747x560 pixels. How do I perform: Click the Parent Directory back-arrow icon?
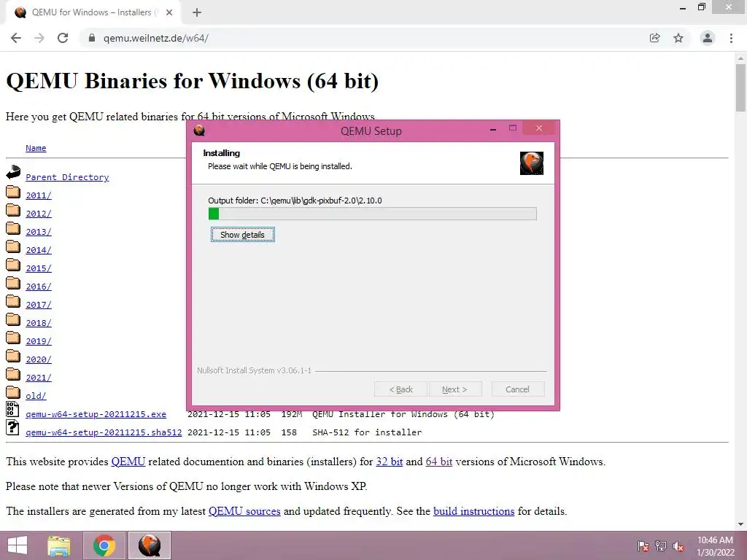point(13,172)
